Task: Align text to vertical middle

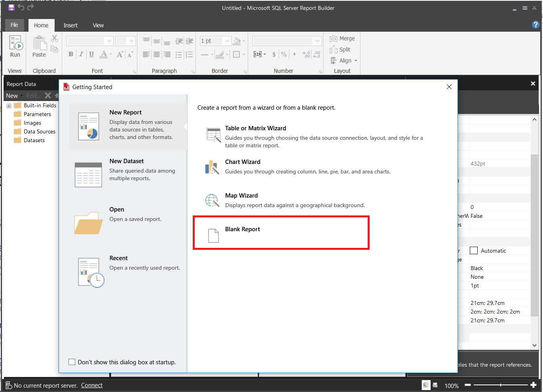Action: pos(157,41)
